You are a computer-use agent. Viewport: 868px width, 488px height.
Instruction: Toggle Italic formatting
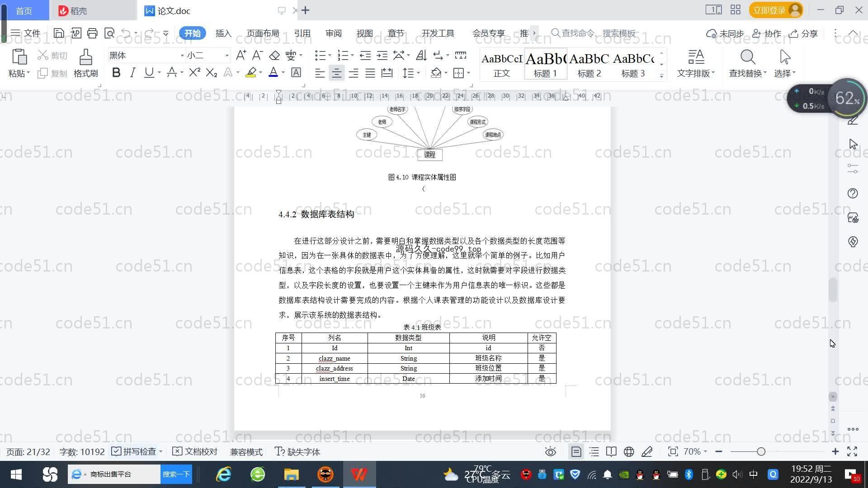pyautogui.click(x=132, y=72)
